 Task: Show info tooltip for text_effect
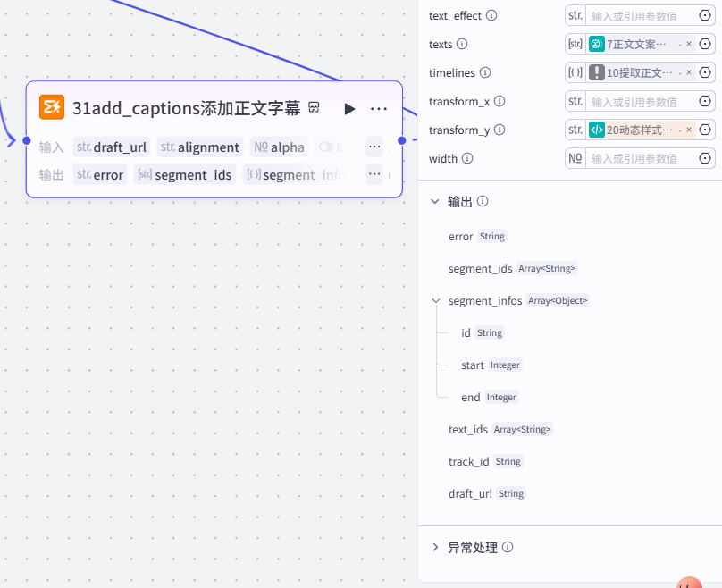[491, 15]
